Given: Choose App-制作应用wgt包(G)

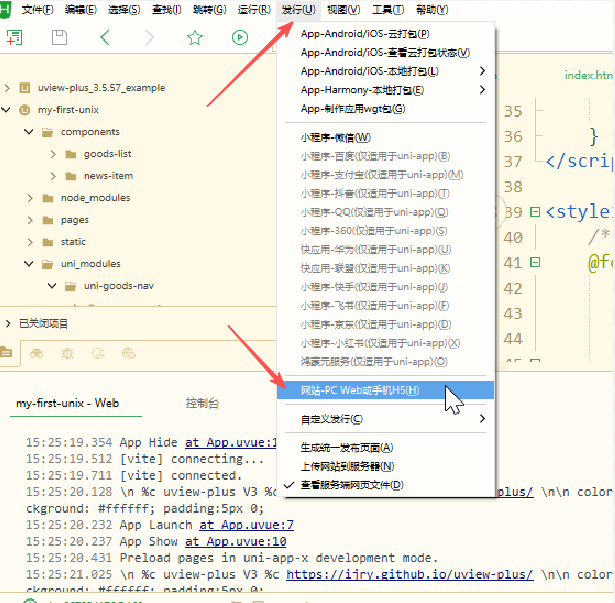Looking at the screenshot, I should (385, 109).
